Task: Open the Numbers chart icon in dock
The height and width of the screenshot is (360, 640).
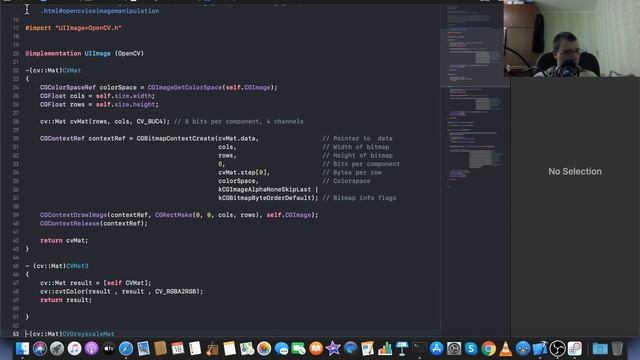Action: pos(385,349)
